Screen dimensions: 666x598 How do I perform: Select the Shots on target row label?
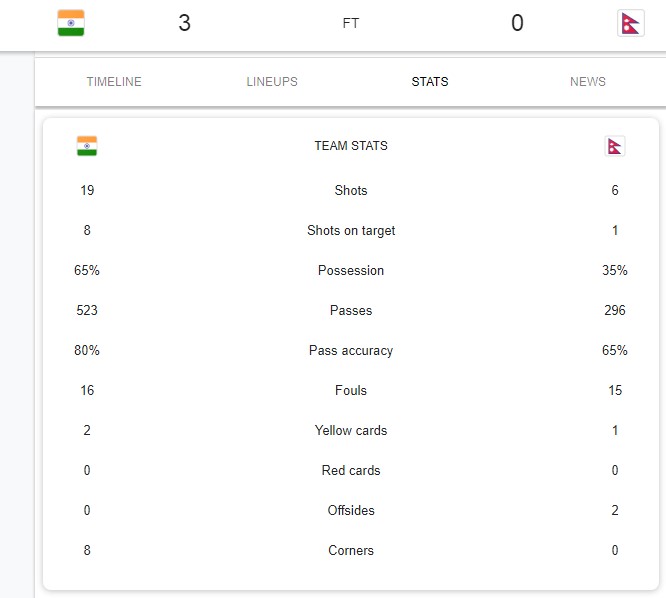pyautogui.click(x=351, y=230)
